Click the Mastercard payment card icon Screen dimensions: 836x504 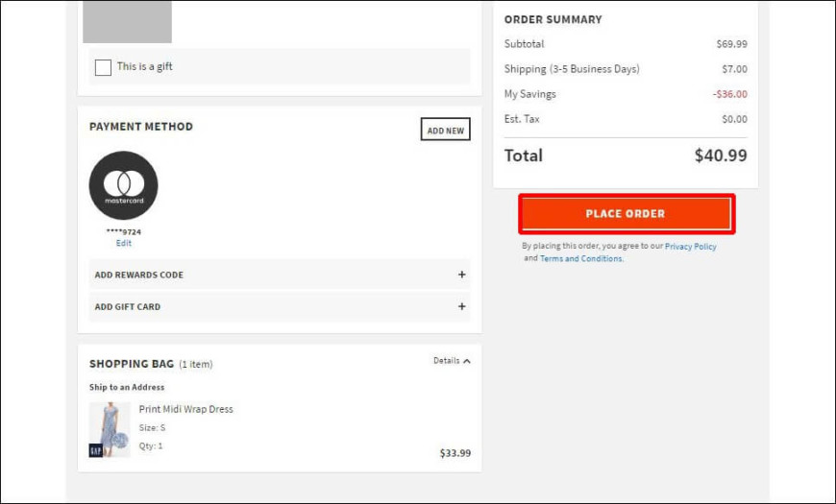[123, 185]
